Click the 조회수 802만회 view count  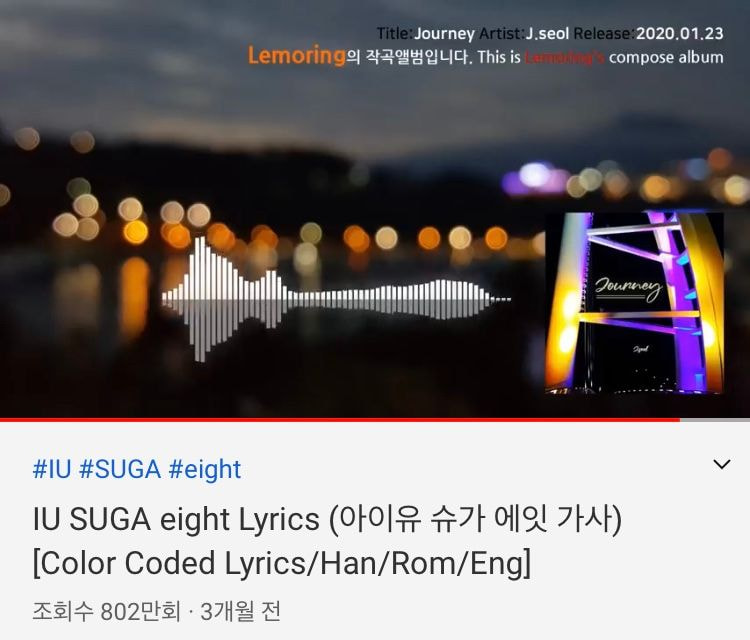click(107, 611)
